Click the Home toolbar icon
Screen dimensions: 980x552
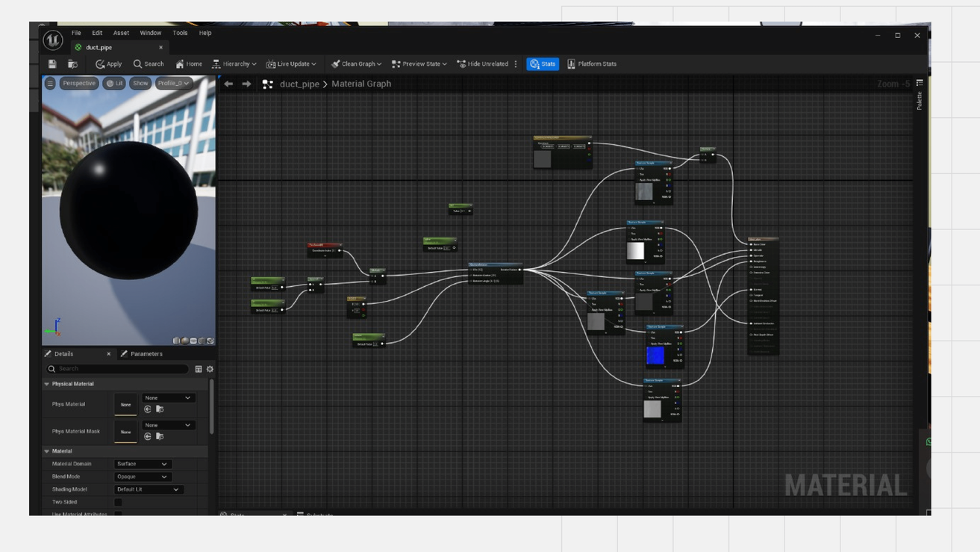pos(189,64)
